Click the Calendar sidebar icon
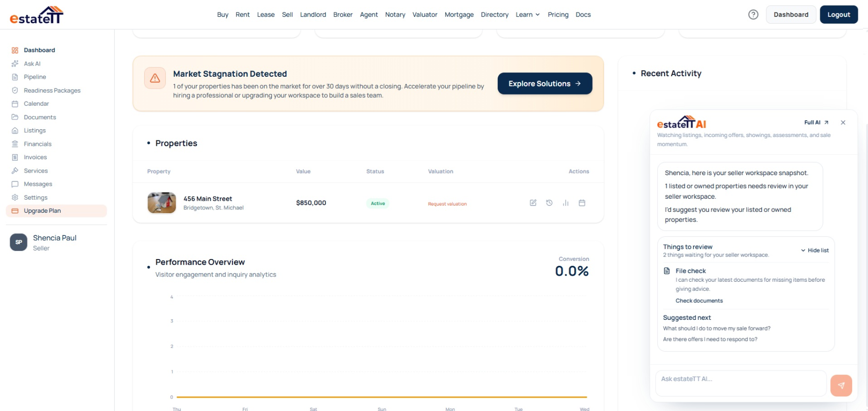868x411 pixels. click(15, 104)
